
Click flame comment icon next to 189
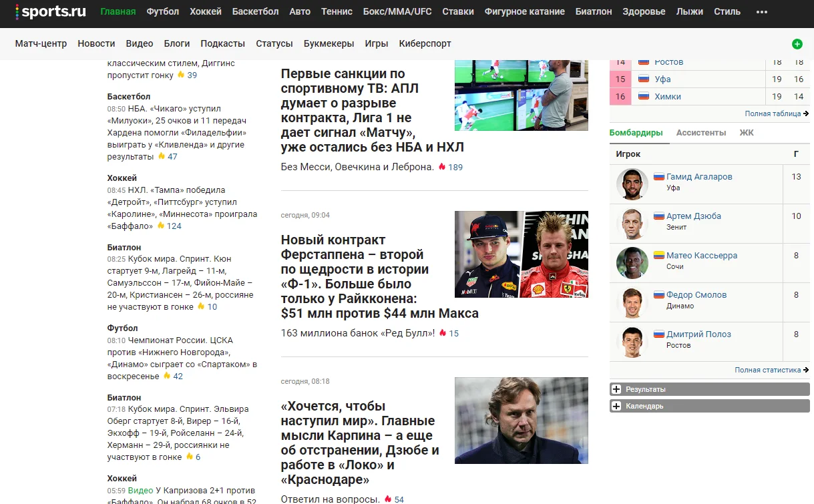coord(441,167)
